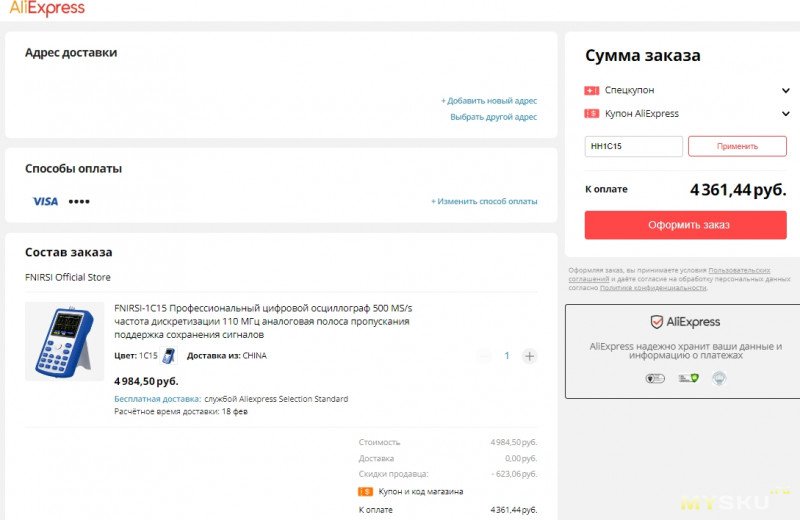Click the green shield security badge

tap(688, 378)
